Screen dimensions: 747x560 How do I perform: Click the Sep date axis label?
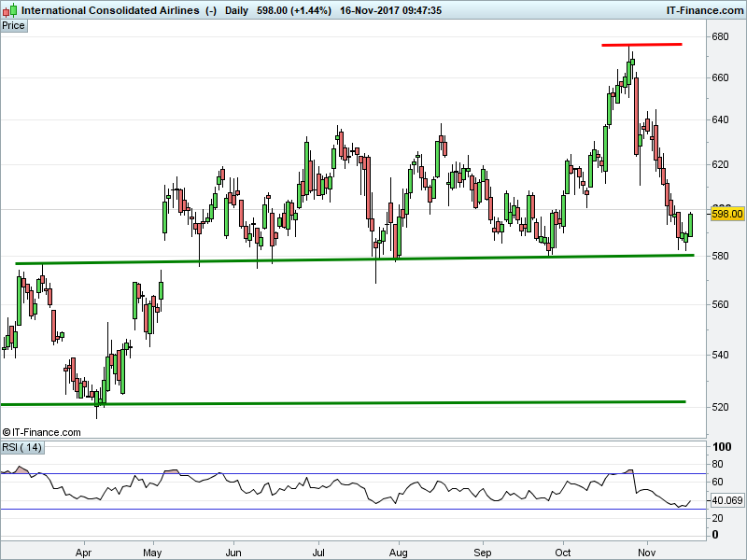coord(483,553)
